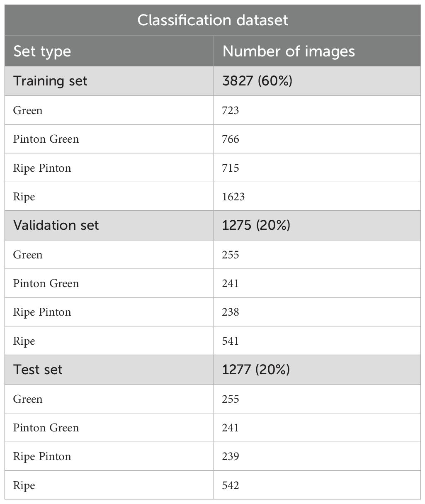Select the "Set type" column header
This screenshot has width=425, height=504.
click(42, 51)
